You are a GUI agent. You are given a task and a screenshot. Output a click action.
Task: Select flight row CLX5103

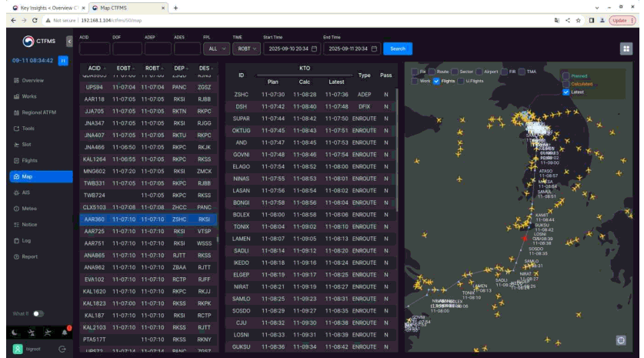point(148,208)
